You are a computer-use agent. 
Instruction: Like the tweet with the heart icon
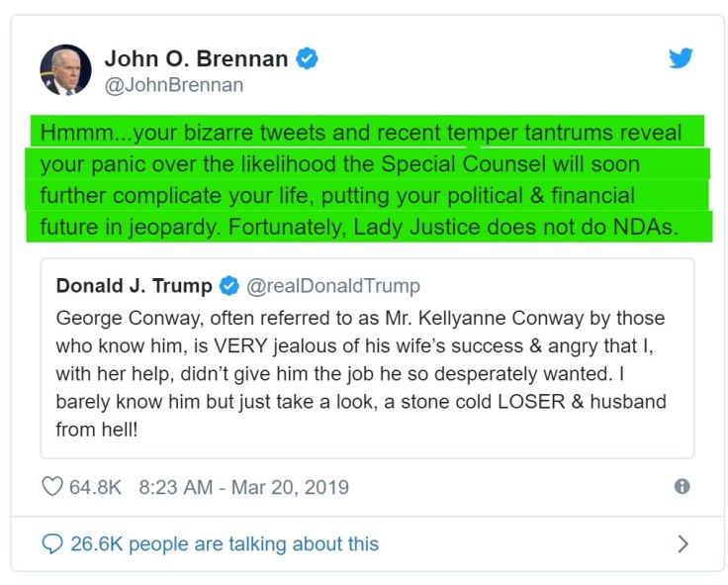click(x=52, y=487)
